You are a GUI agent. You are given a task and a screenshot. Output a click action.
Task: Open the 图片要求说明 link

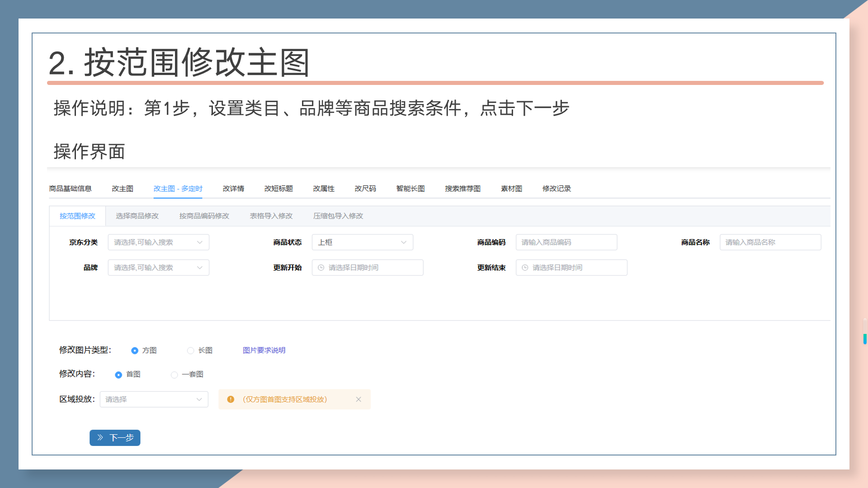[264, 350]
